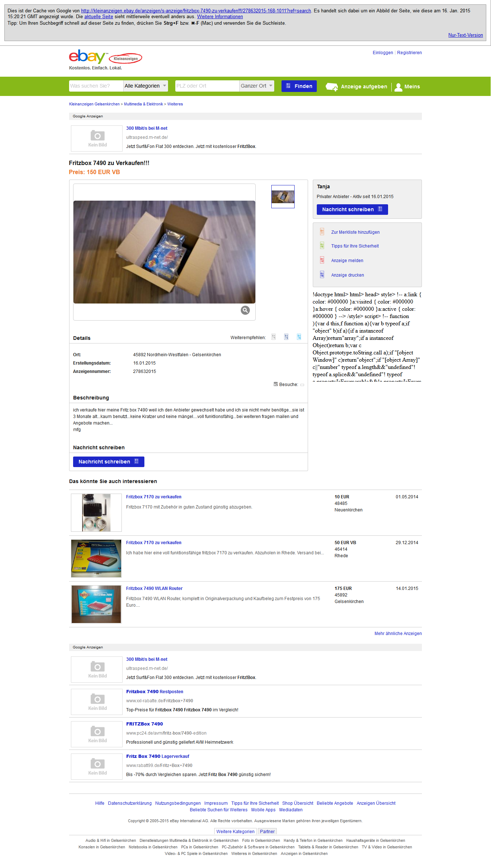This screenshot has height=868, width=491.
Task: Open the Alle Kategorien dropdown
Action: click(145, 86)
